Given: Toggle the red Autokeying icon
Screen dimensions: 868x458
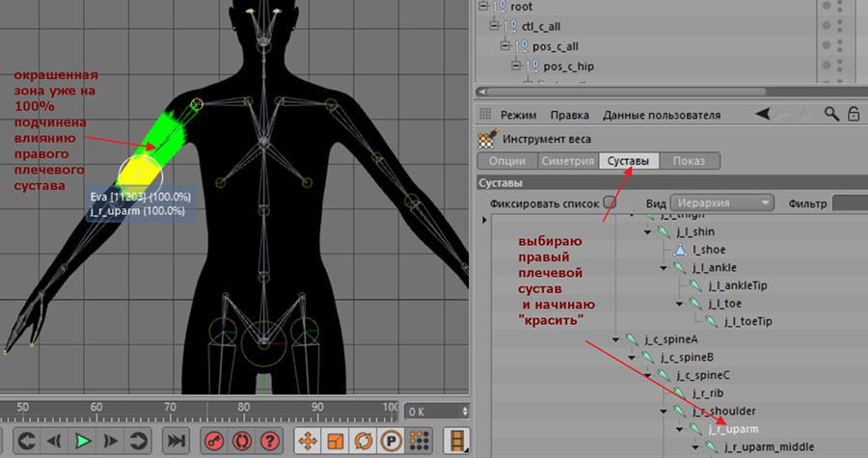Looking at the screenshot, I should (x=241, y=442).
